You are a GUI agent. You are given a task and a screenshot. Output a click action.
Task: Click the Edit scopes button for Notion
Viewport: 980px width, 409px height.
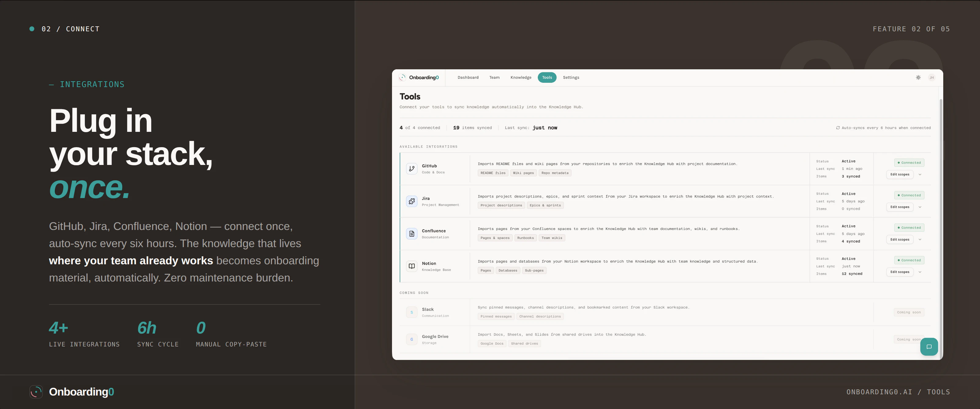click(x=899, y=272)
